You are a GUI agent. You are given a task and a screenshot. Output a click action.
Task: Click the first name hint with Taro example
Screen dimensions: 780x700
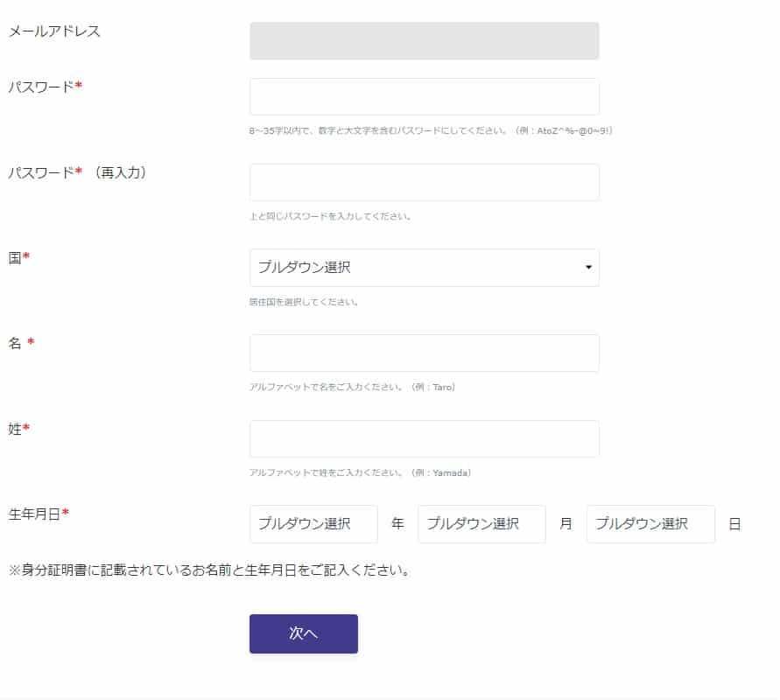click(x=352, y=387)
